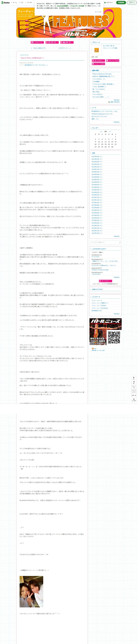This screenshot has width=138, height=644.
Task: Click the green 新規登録 button
Action: tap(121, 2)
